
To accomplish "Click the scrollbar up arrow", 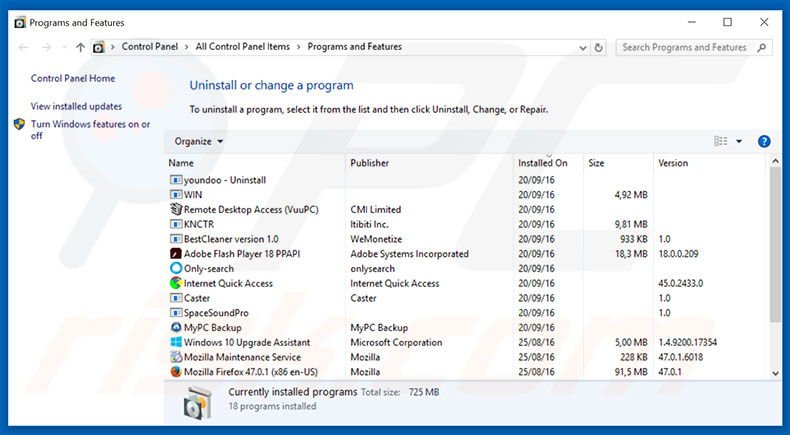I will pos(775,161).
